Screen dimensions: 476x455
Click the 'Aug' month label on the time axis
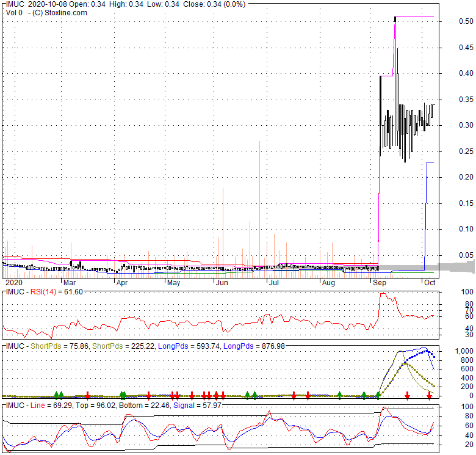[x=328, y=283]
